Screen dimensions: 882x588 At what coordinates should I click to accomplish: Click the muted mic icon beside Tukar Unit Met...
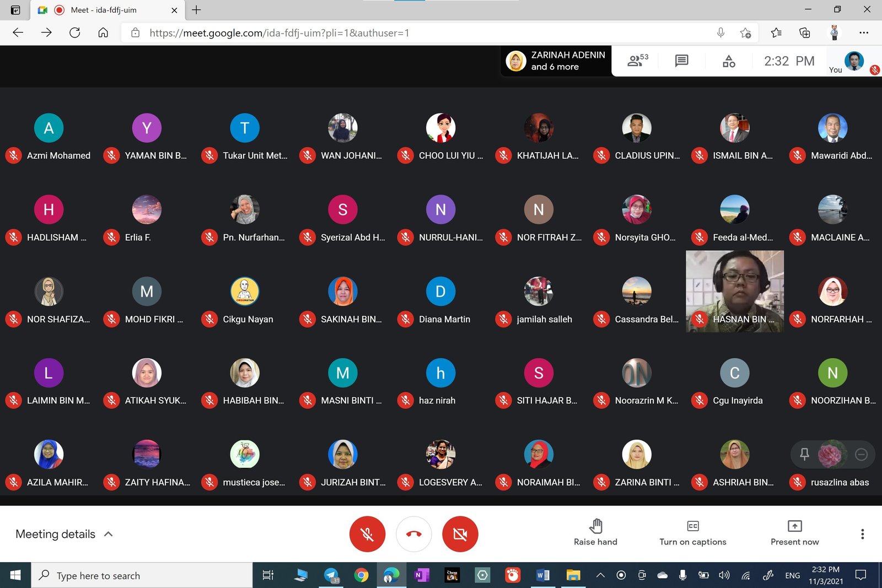coord(209,155)
